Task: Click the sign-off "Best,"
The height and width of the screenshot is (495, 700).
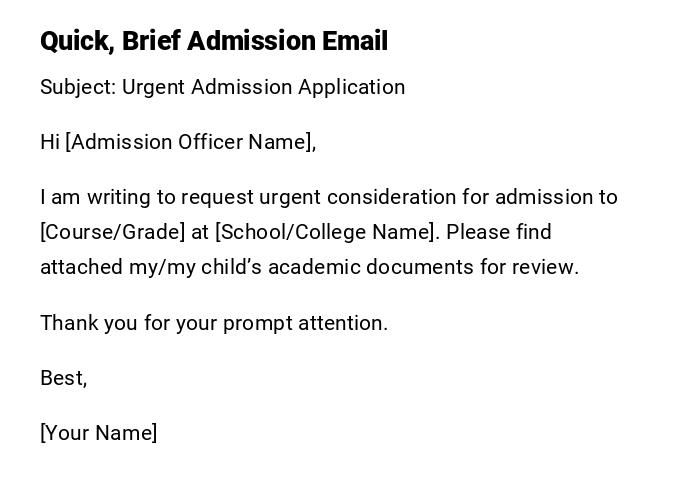Action: pos(63,378)
